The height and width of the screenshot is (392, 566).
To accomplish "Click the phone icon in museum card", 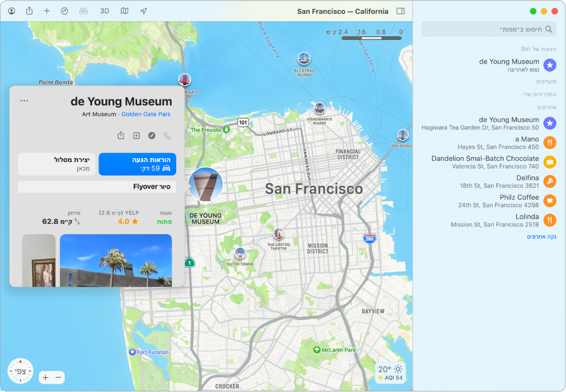I will pyautogui.click(x=167, y=135).
